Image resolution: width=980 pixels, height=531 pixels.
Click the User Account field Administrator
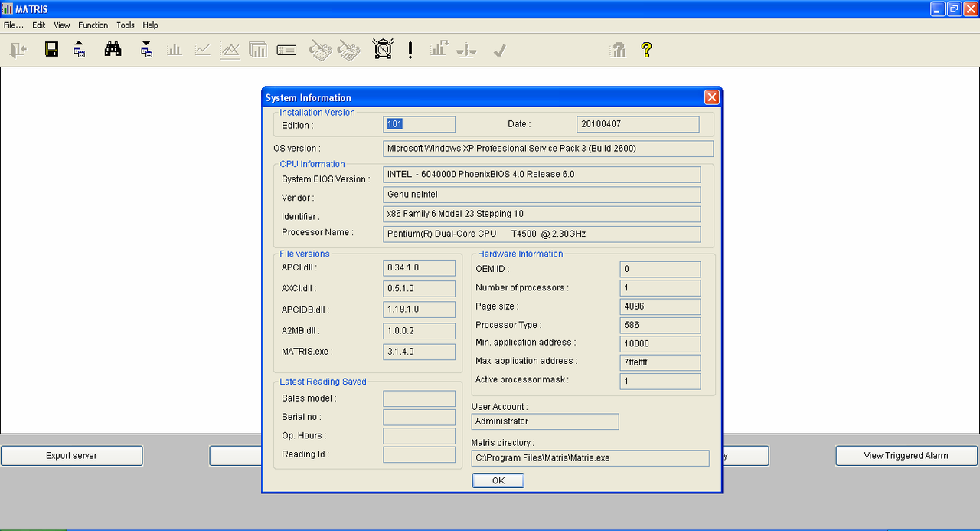tap(545, 421)
